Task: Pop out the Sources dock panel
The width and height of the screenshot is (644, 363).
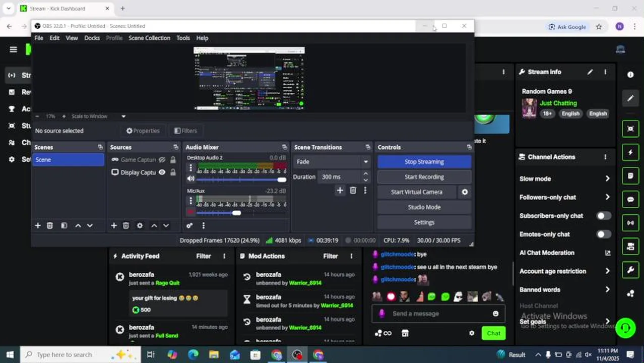Action: coord(175,147)
